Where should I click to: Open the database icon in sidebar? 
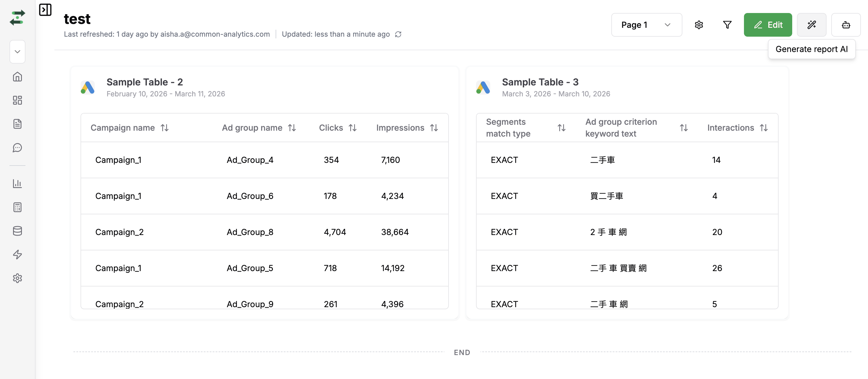(17, 231)
